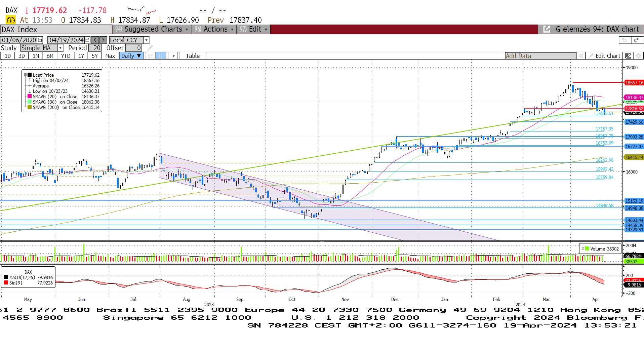Click the Edit Chart button
Viewport: 644px width, 344px height.
coord(604,56)
